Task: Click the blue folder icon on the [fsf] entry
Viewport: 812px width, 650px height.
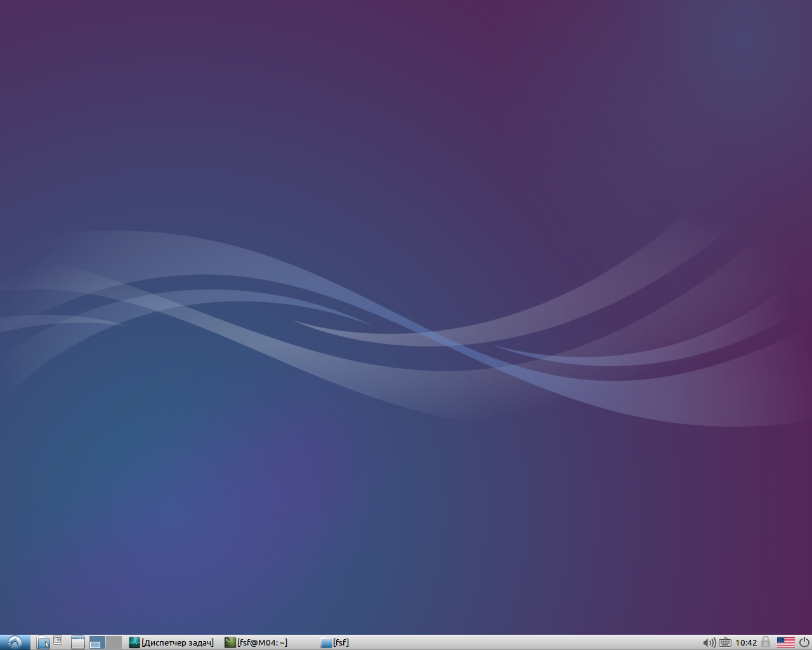Action: 325,642
